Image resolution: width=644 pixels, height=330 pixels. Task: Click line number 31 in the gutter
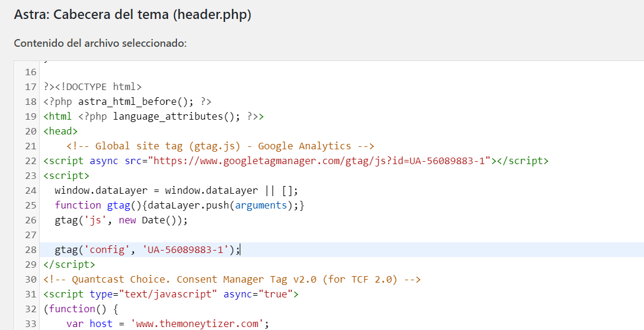coord(31,294)
